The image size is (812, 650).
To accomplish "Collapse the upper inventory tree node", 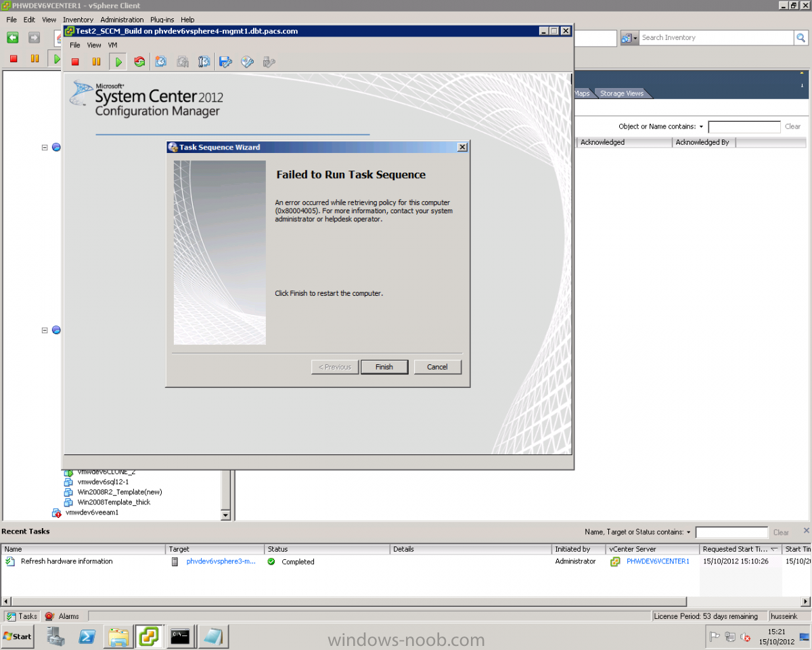I will [x=45, y=147].
